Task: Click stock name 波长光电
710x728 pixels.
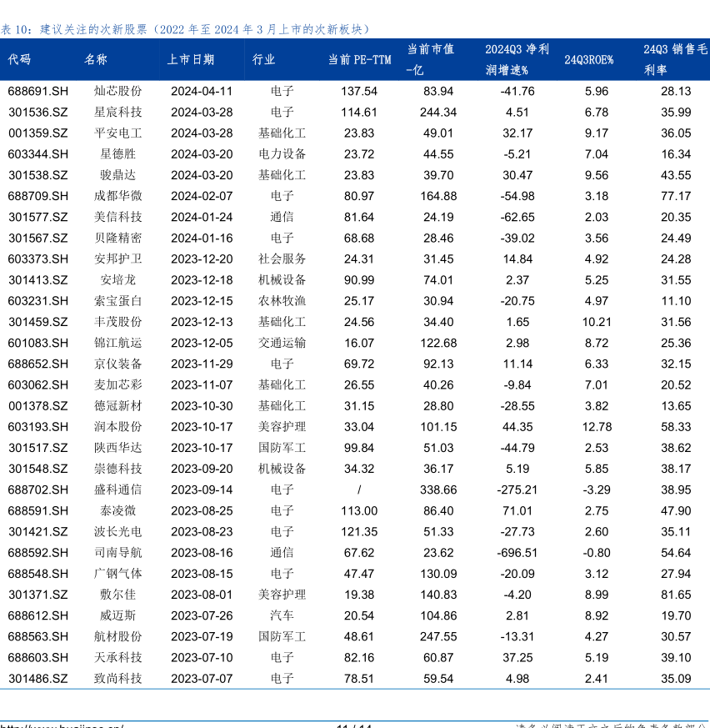Action: 117,531
